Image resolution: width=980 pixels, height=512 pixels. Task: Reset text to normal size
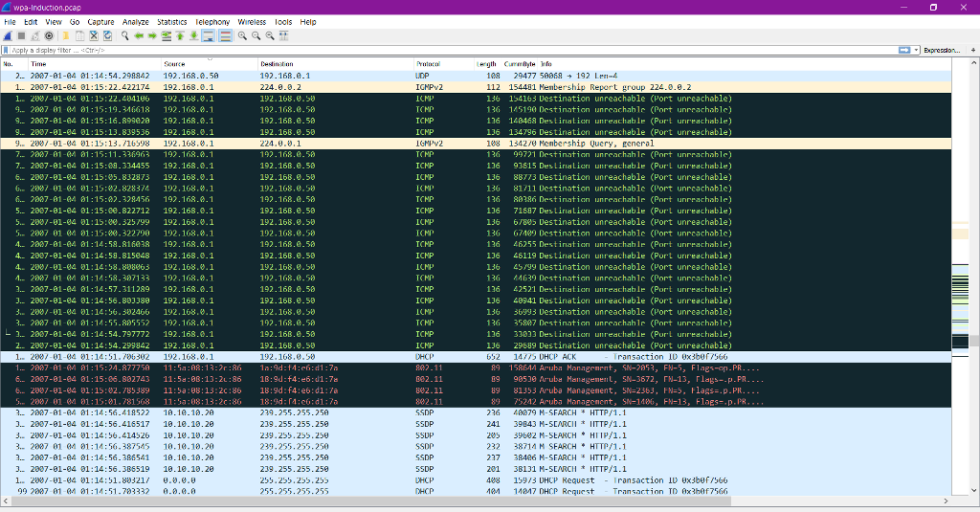pyautogui.click(x=270, y=36)
